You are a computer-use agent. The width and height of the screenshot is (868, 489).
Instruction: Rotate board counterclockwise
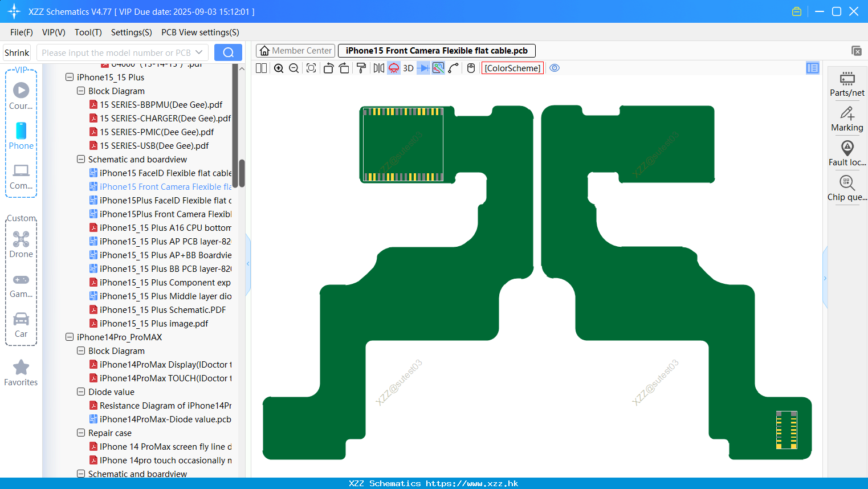[x=328, y=68]
